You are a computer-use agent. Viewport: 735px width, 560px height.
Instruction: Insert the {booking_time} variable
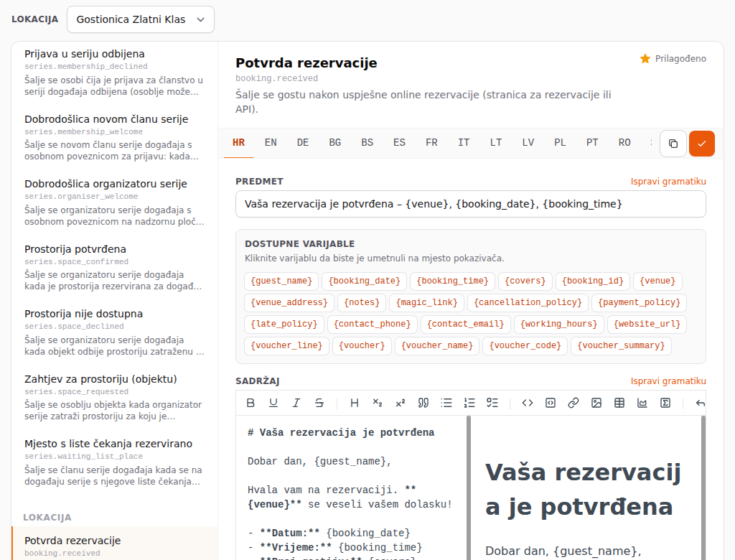pos(452,281)
